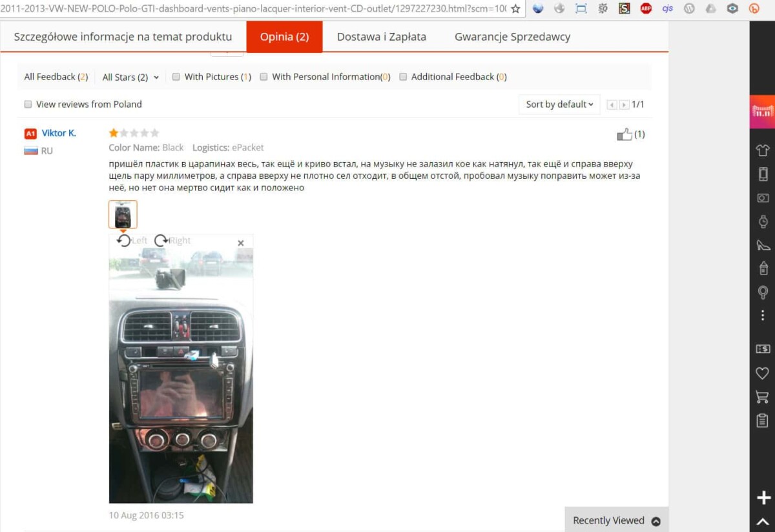
Task: Open the shoes (high heel) category in sidebar
Action: point(763,245)
